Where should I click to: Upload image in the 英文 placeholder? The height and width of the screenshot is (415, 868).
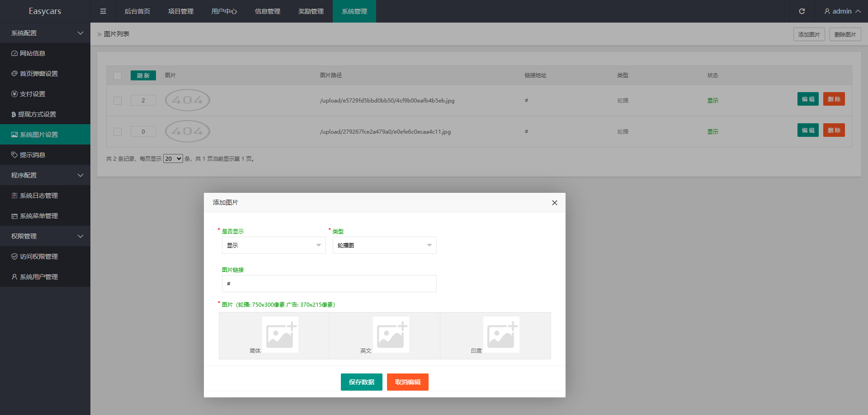point(391,335)
